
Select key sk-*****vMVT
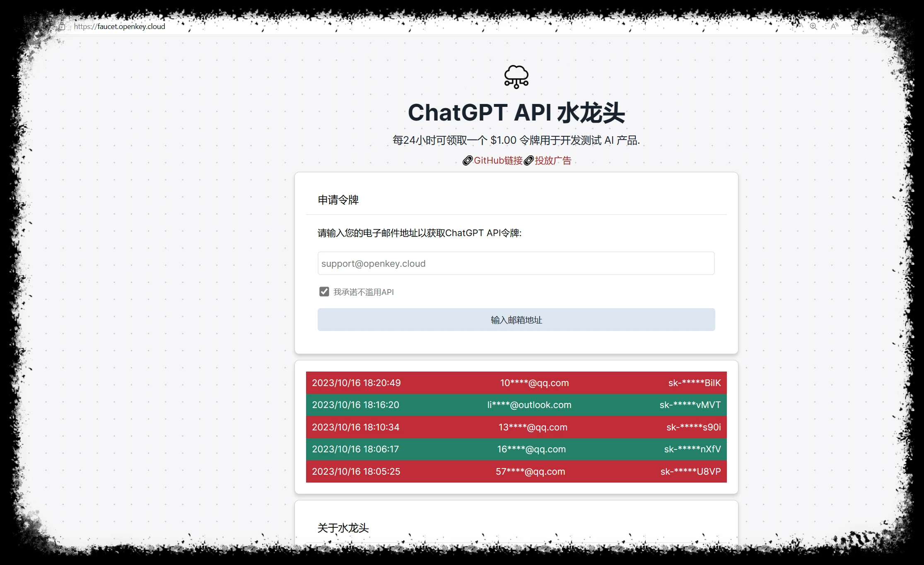690,405
